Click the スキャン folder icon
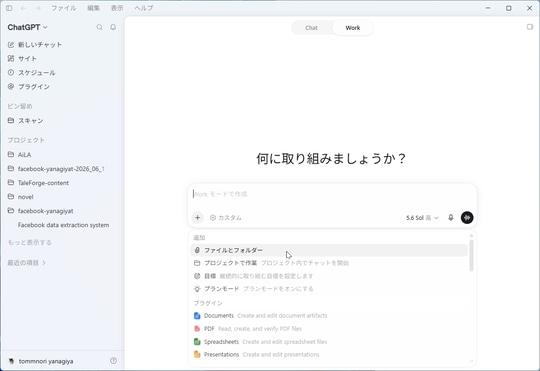Image resolution: width=540 pixels, height=371 pixels. [x=11, y=121]
